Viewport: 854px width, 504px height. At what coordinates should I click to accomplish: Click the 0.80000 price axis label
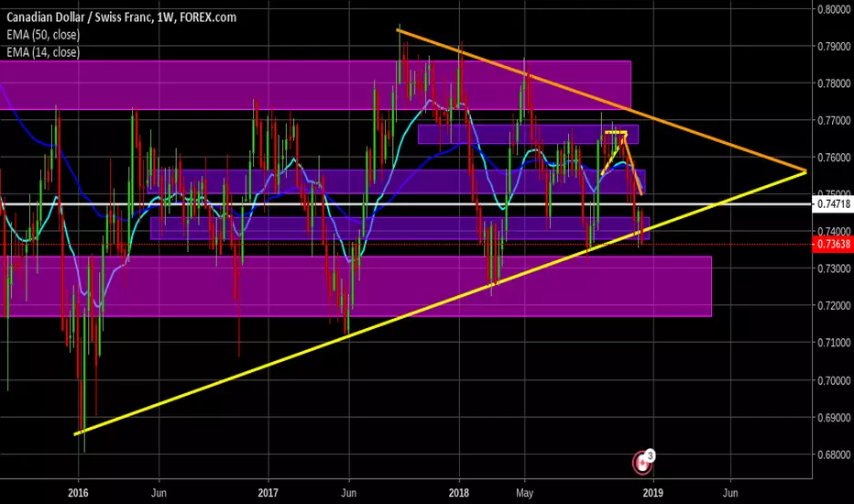tap(833, 9)
